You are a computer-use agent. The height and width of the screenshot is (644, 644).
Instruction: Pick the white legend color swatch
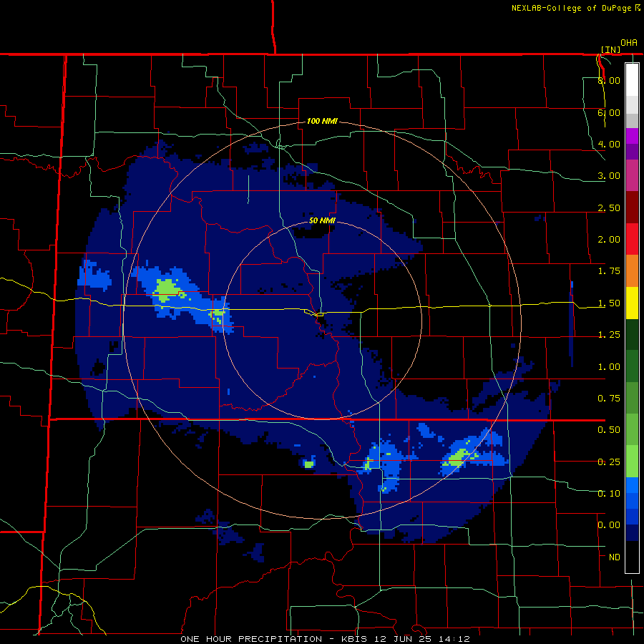click(632, 80)
